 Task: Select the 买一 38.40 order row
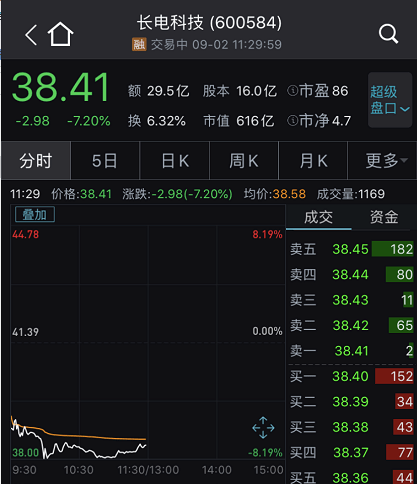352,376
